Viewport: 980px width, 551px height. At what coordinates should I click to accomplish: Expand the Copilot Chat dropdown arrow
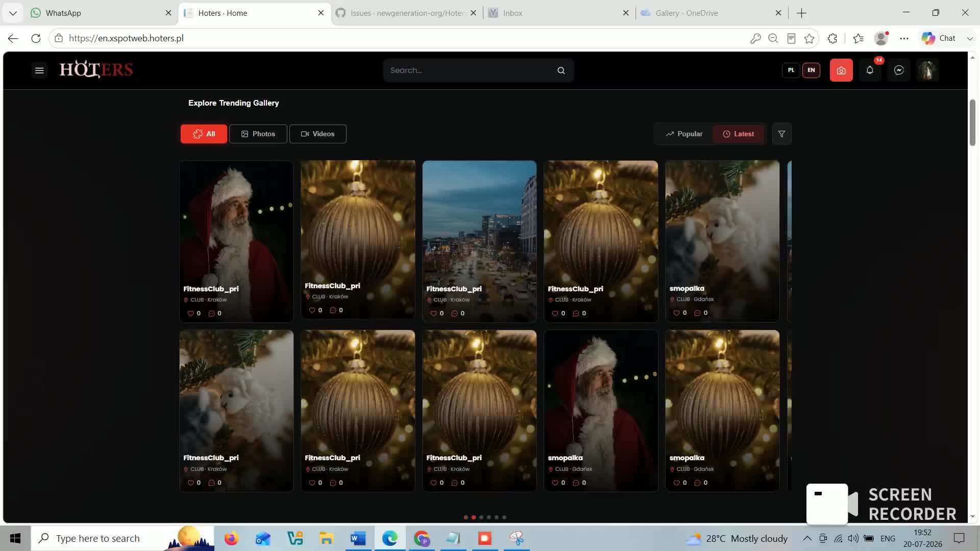pos(969,38)
